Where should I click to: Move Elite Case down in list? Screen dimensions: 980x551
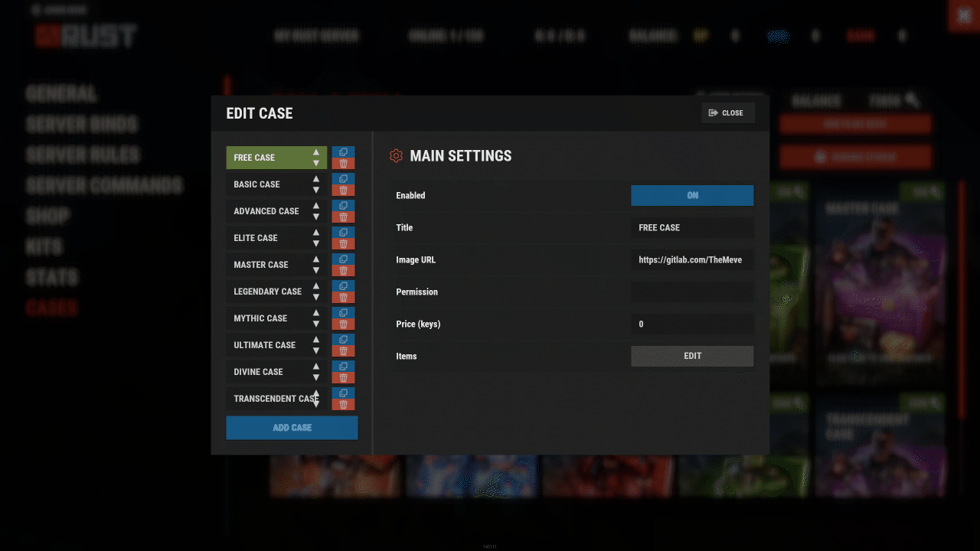pyautogui.click(x=316, y=243)
